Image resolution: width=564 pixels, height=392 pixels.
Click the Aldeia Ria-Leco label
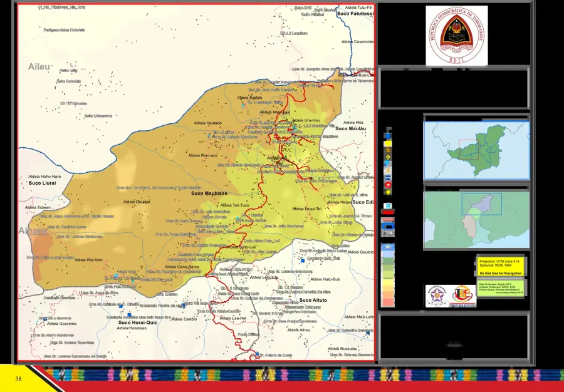click(203, 155)
